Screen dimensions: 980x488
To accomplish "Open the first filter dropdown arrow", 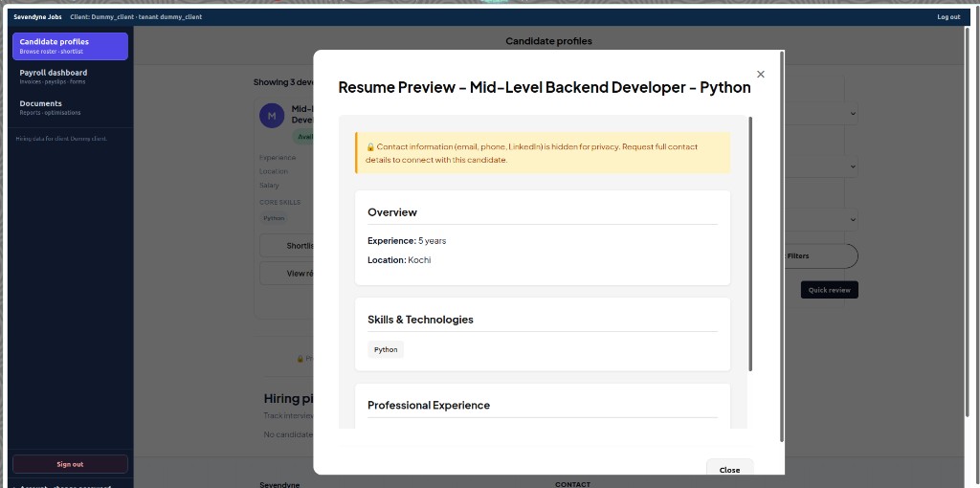I will (853, 114).
